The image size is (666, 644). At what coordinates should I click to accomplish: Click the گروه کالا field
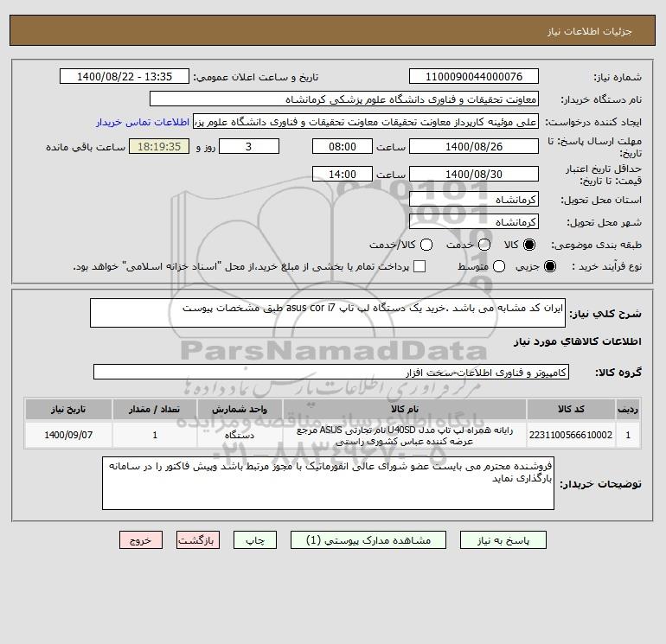pyautogui.click(x=331, y=372)
